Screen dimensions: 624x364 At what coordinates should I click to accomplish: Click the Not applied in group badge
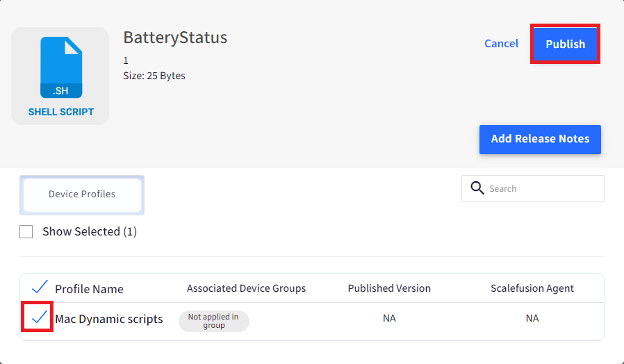pos(214,321)
